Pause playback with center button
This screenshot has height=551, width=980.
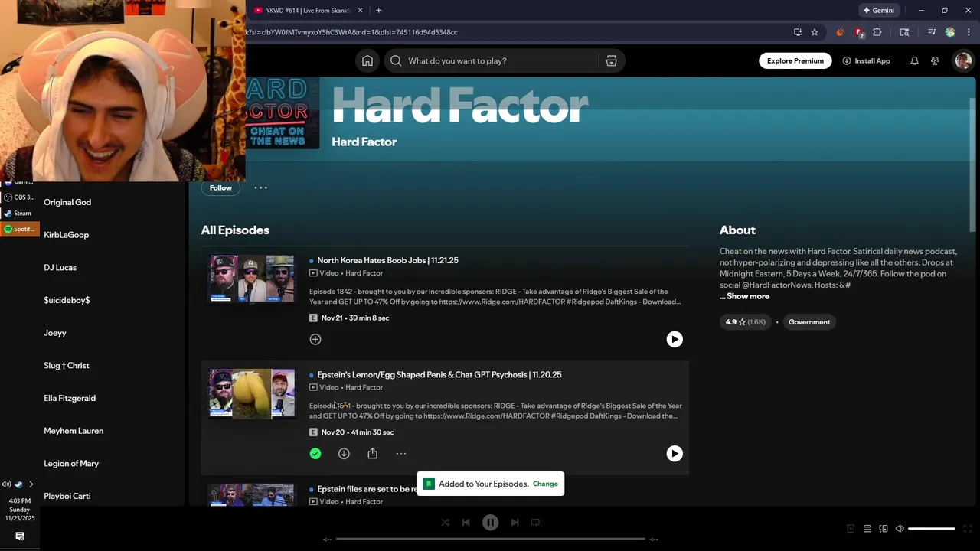click(x=490, y=523)
